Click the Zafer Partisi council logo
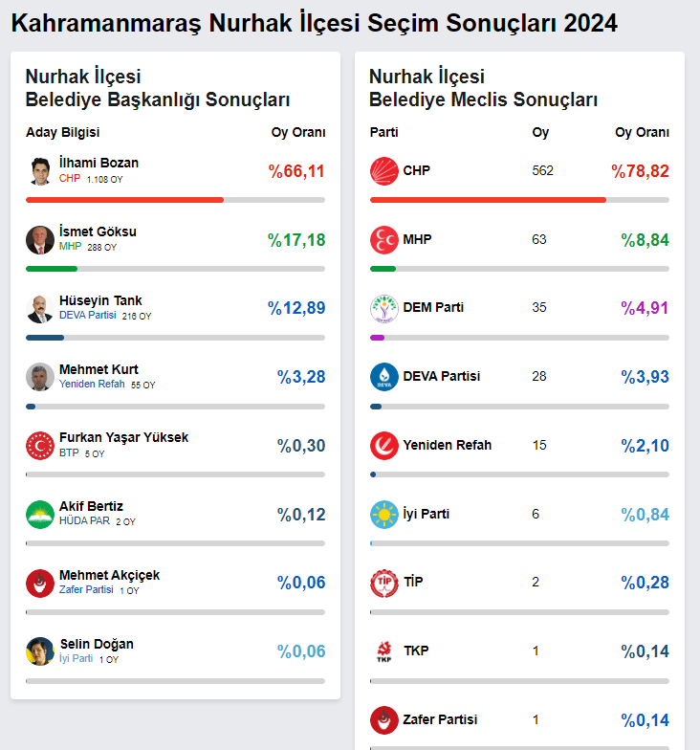The width and height of the screenshot is (700, 750). 383,719
